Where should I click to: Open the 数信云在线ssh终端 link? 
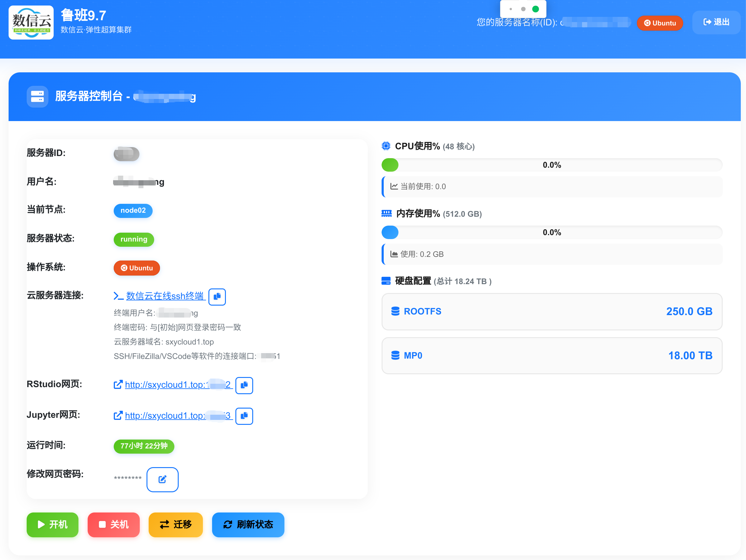pos(165,296)
